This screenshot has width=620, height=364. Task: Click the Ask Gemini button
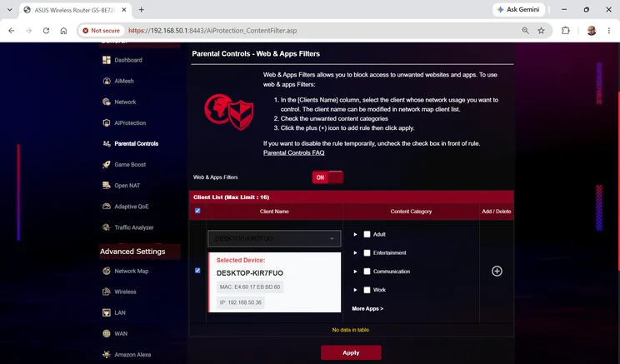click(x=519, y=9)
